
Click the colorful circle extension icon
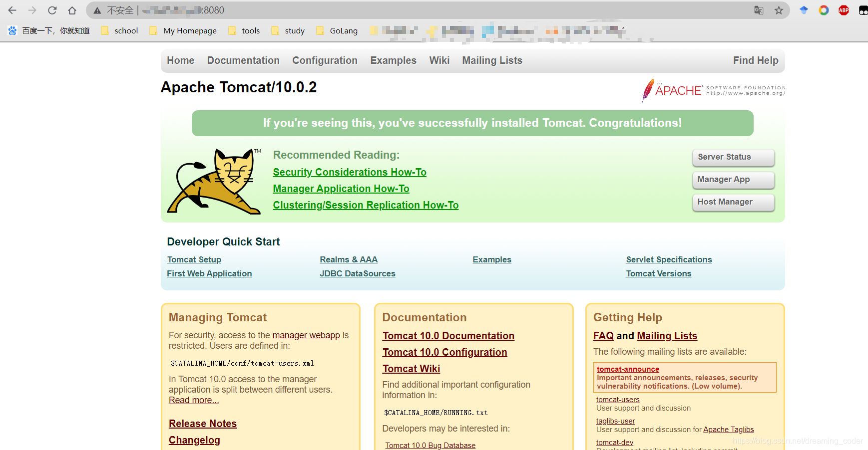pyautogui.click(x=824, y=10)
